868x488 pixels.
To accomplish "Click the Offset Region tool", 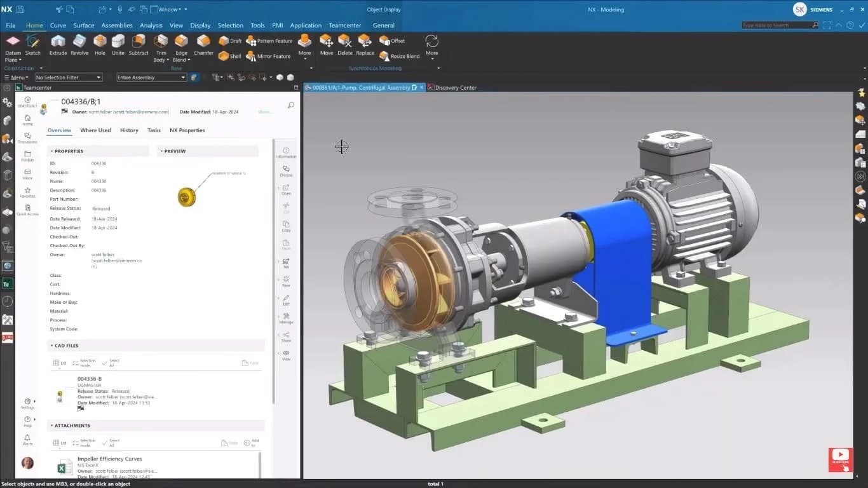I will (392, 41).
